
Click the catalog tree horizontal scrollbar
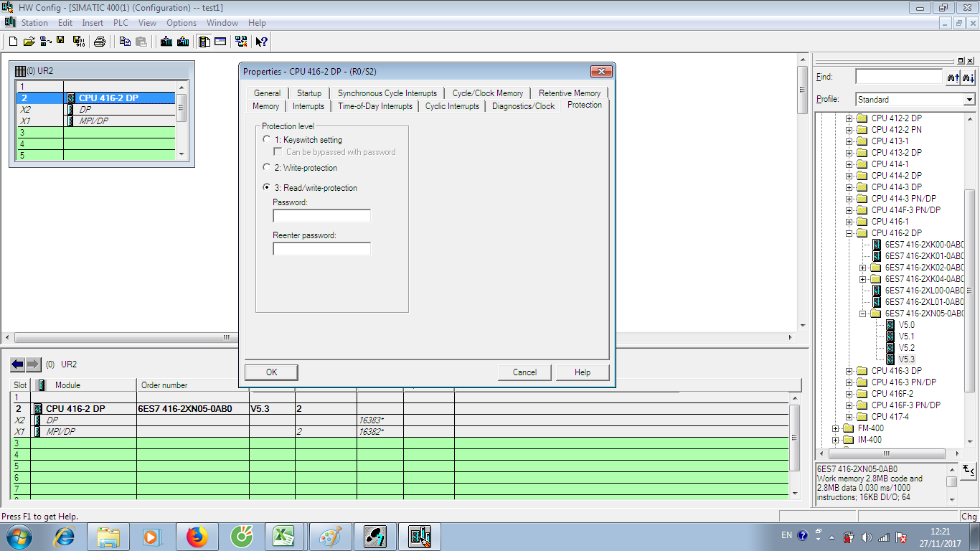click(887, 453)
